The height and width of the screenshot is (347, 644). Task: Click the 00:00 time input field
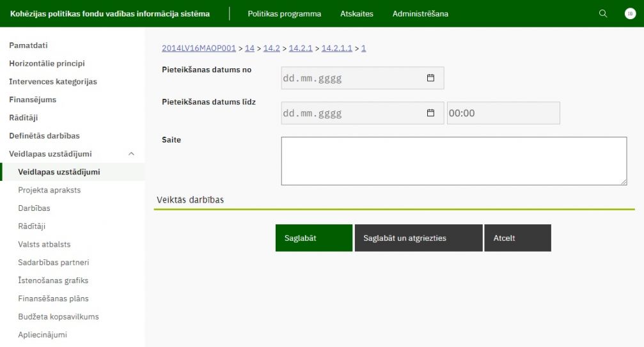tap(503, 113)
